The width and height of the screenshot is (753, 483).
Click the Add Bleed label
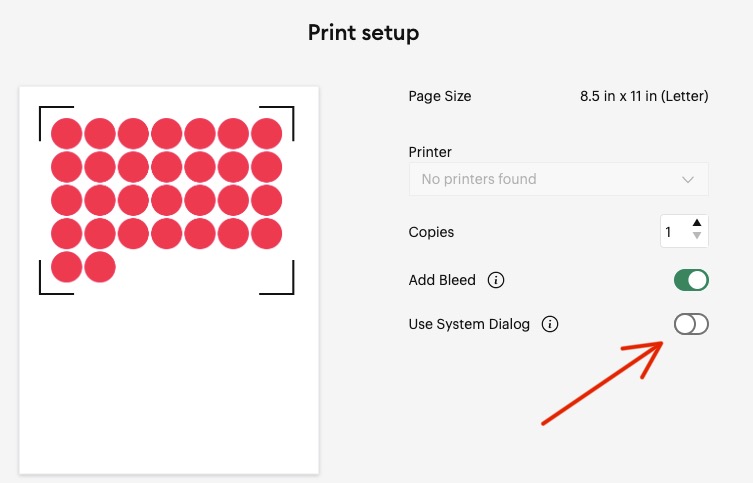(x=442, y=280)
